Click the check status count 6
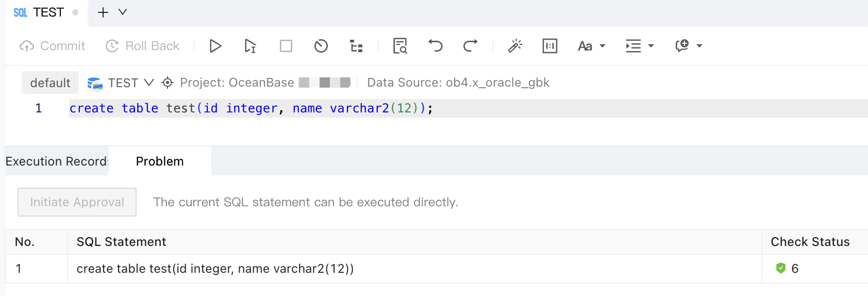This screenshot has height=296, width=868. 795,269
